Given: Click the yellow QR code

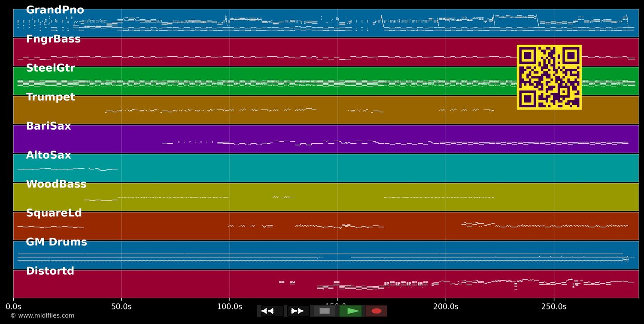Looking at the screenshot, I should [x=549, y=77].
